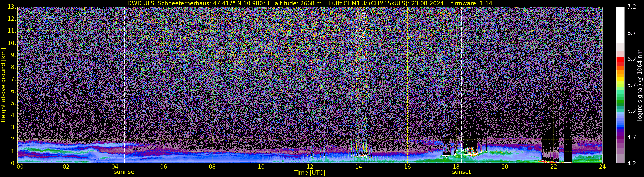Click the colorbar value '6.2'
Screen dimensions: 644x177
pos(632,59)
